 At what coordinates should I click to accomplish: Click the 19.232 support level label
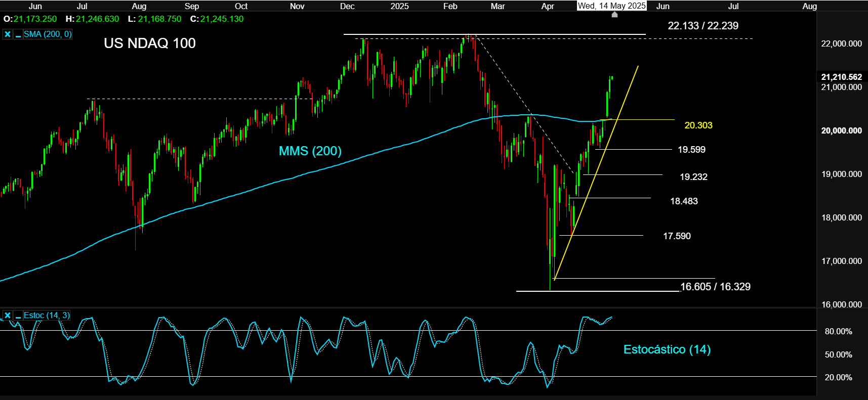click(693, 177)
